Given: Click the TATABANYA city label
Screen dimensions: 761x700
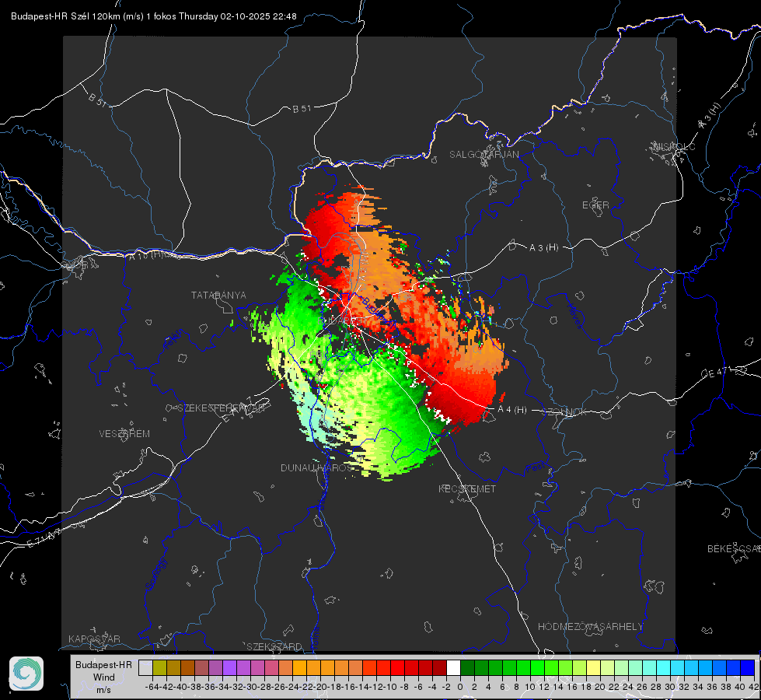Looking at the screenshot, I should coord(218,296).
